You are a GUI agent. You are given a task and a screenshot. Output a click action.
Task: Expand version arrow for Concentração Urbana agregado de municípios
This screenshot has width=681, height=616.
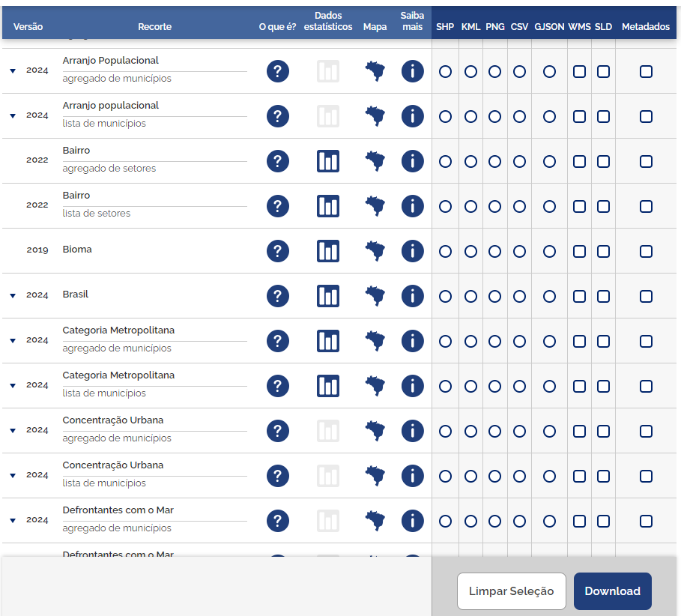point(13,430)
